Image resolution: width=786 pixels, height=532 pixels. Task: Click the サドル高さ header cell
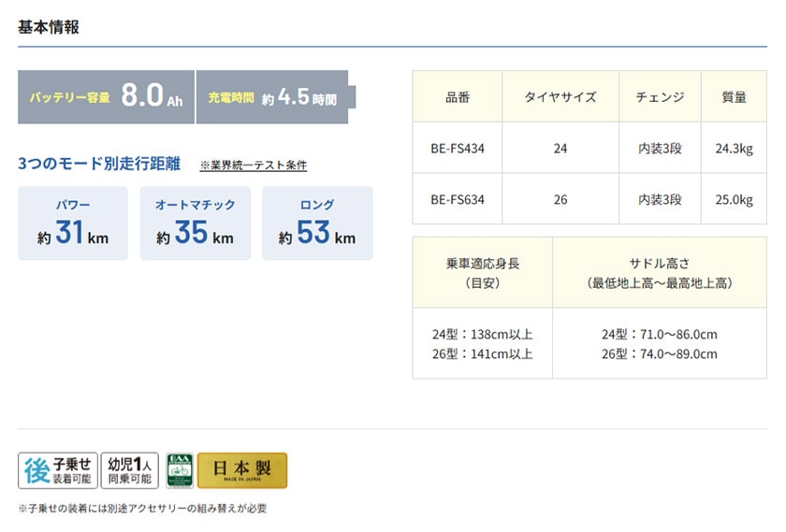(660, 272)
